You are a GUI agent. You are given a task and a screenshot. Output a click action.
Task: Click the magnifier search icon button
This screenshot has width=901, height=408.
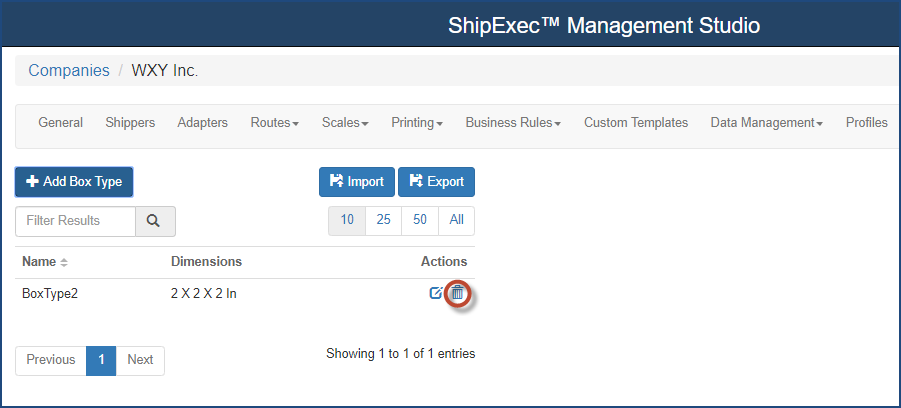(x=155, y=221)
